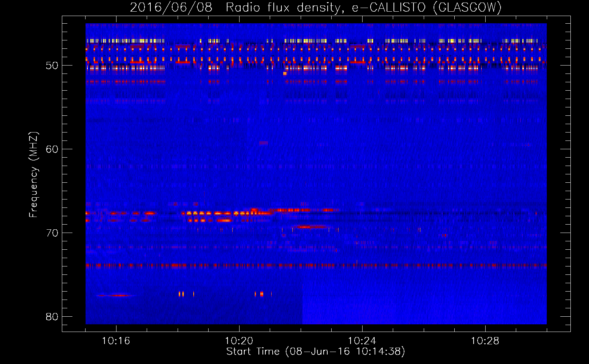Viewport: 589px width, 364px height.
Task: Select the date '2016/06/08' in the title
Action: 171,8
